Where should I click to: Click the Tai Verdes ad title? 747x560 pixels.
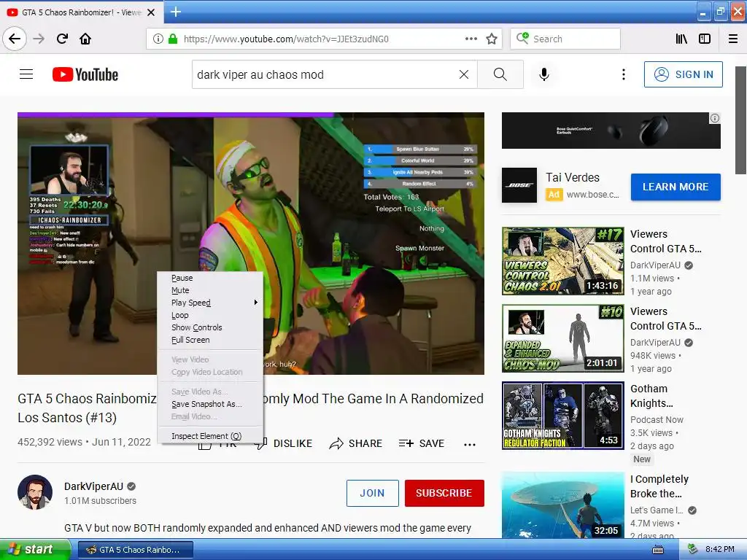pyautogui.click(x=573, y=178)
